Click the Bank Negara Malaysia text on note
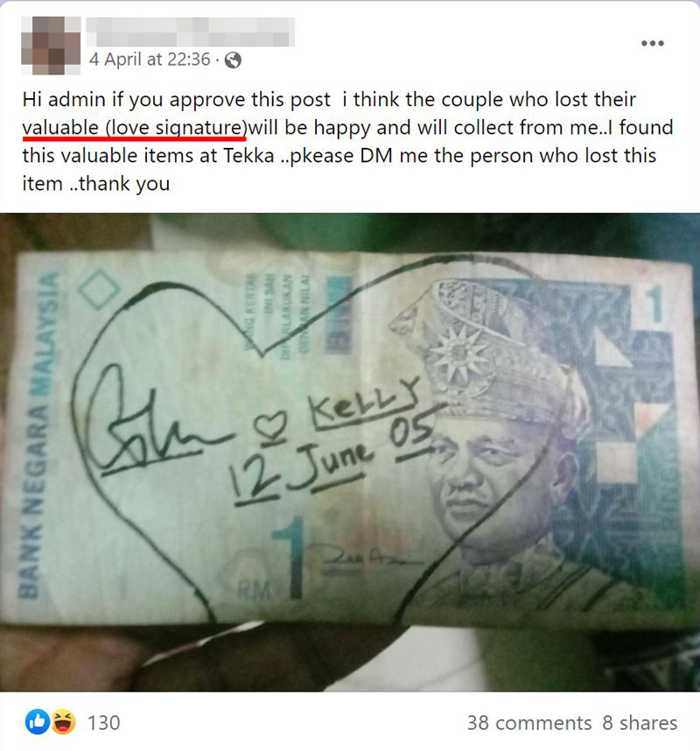Screen dimensions: 700x751 pyautogui.click(x=40, y=435)
